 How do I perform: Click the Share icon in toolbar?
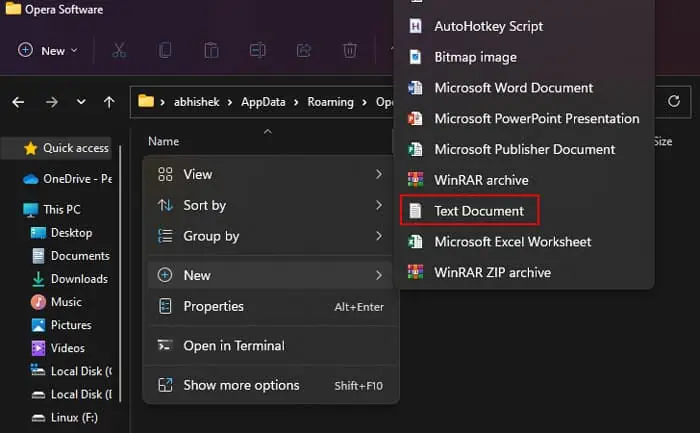tap(304, 50)
